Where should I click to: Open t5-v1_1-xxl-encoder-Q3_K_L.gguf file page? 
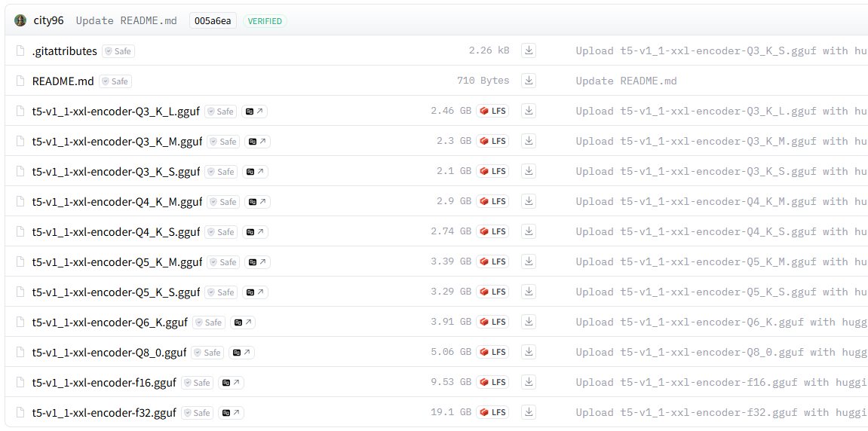[115, 112]
